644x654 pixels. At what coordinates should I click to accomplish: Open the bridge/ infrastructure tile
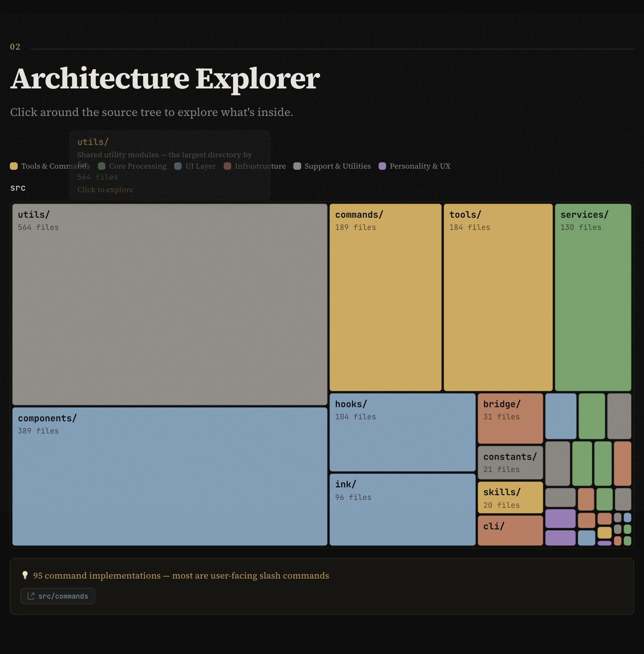tap(510, 418)
